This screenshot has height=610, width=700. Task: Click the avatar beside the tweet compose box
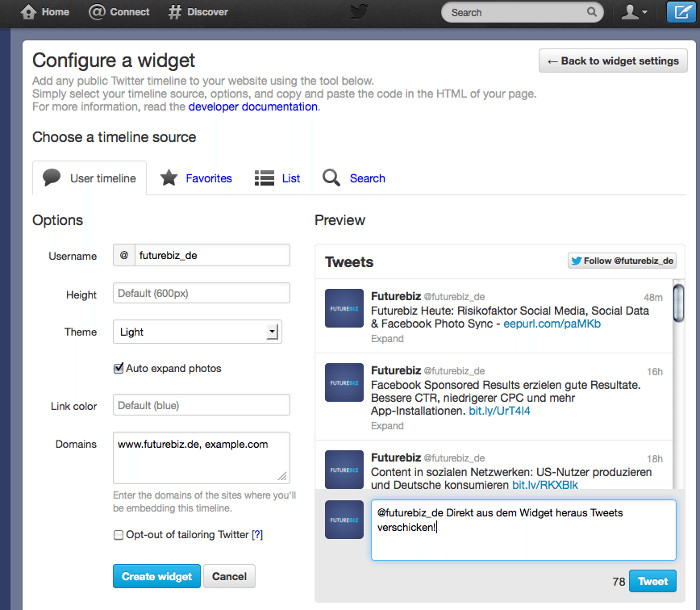(x=344, y=520)
